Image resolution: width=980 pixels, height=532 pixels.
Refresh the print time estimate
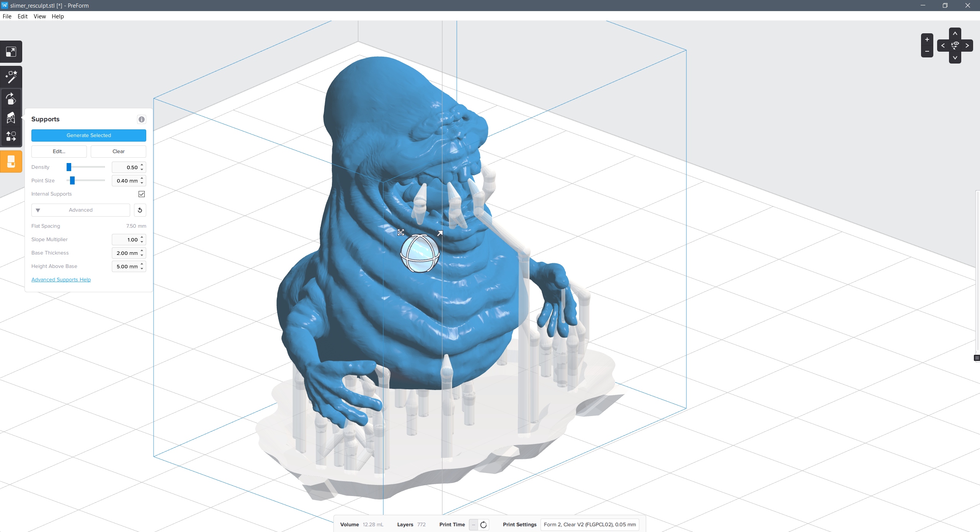click(x=483, y=525)
